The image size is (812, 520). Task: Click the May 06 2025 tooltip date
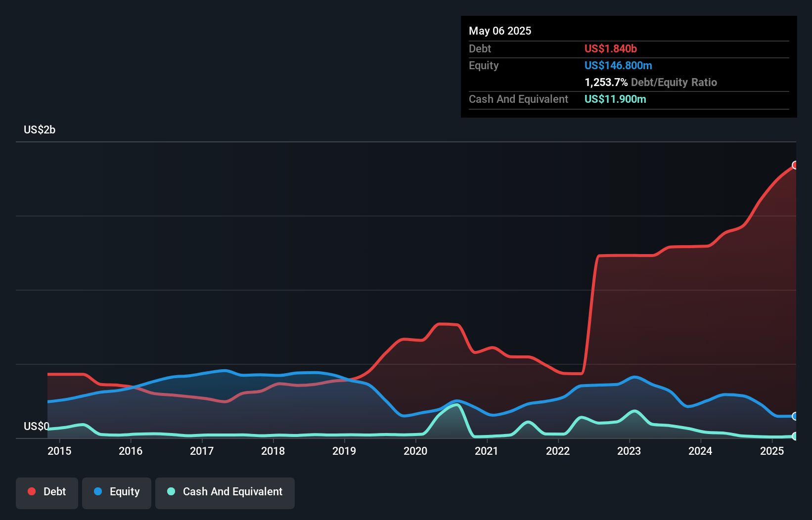click(x=500, y=31)
